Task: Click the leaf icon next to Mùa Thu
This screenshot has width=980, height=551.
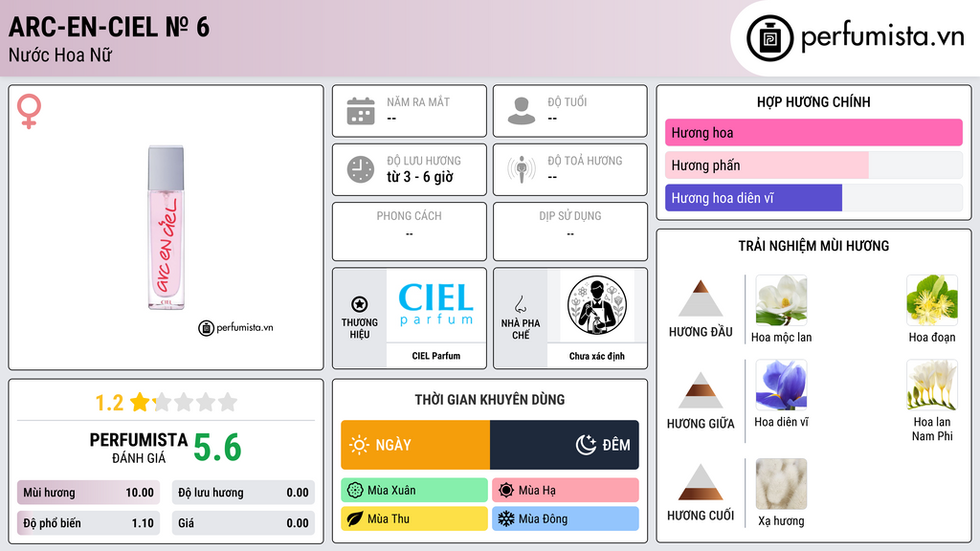Action: pos(355,518)
